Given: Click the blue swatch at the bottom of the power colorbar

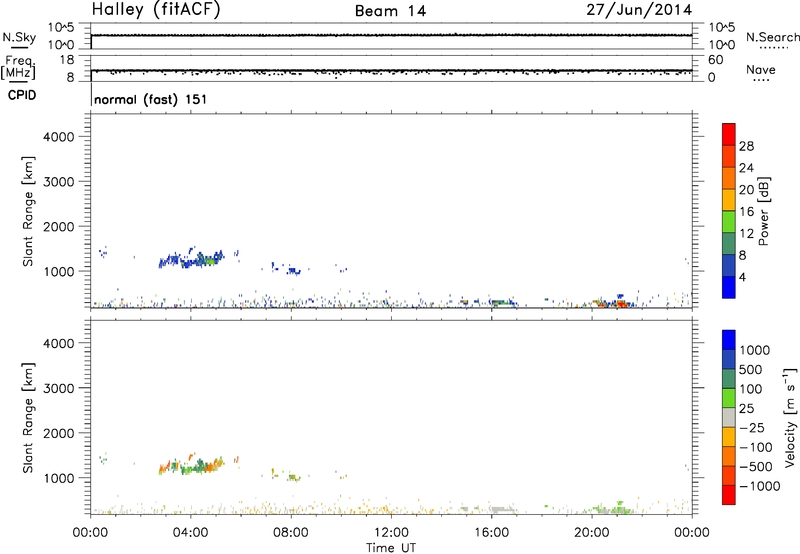Looking at the screenshot, I should point(729,287).
